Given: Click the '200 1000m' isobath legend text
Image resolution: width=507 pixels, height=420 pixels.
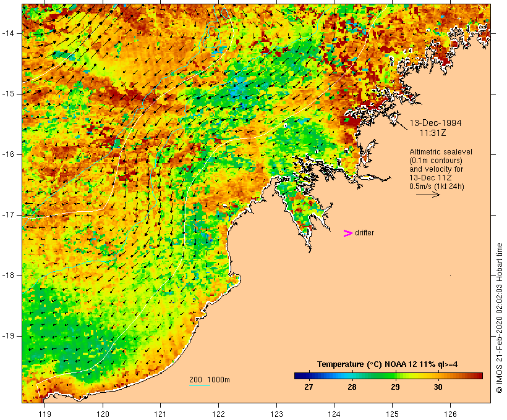Looking at the screenshot, I should [210, 380].
